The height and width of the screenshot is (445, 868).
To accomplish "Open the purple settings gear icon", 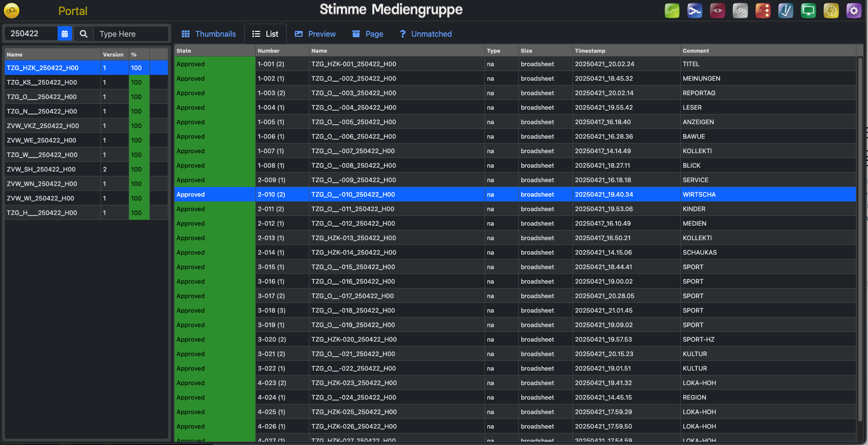I will point(853,11).
